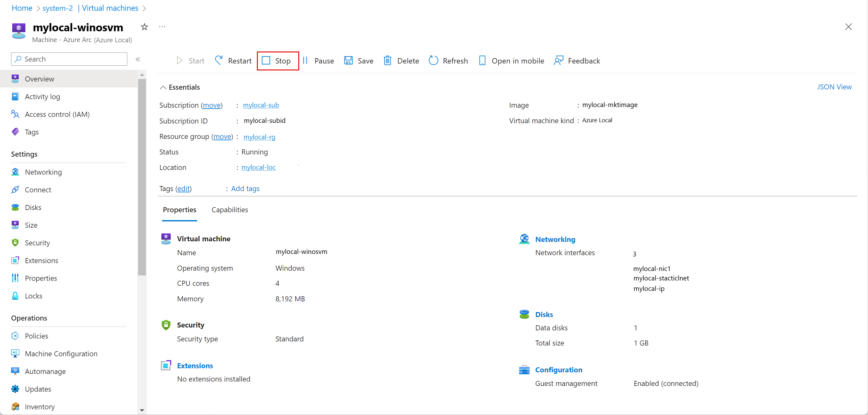Restart the virtual machine
The width and height of the screenshot is (868, 415).
pyautogui.click(x=233, y=61)
